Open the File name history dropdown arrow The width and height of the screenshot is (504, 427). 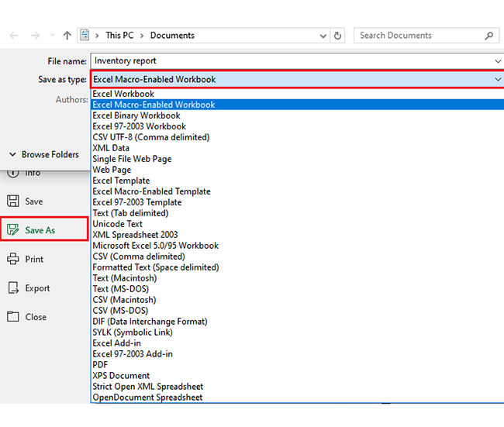point(497,60)
